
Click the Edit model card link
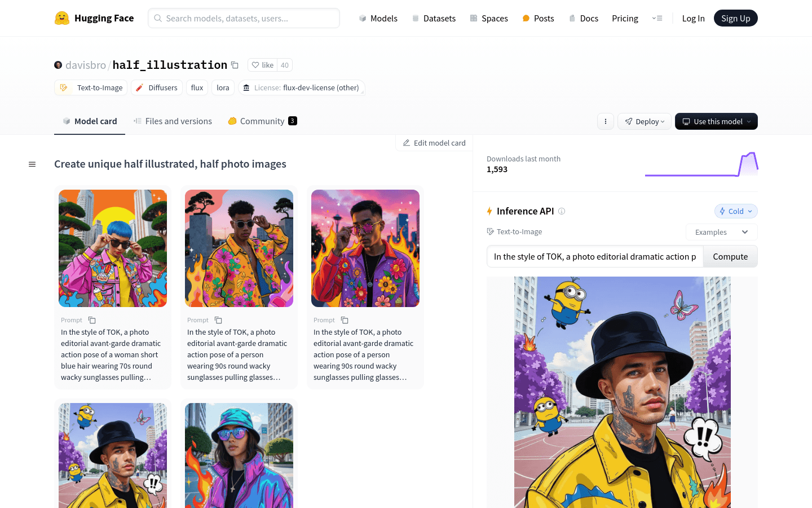[x=434, y=143]
